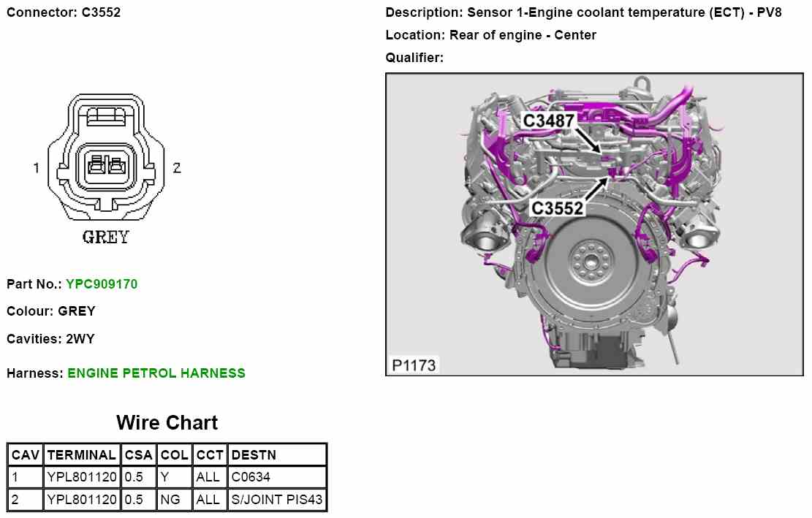Open the YPC909170 part number link
Image resolution: width=812 pixels, height=518 pixels.
[102, 283]
